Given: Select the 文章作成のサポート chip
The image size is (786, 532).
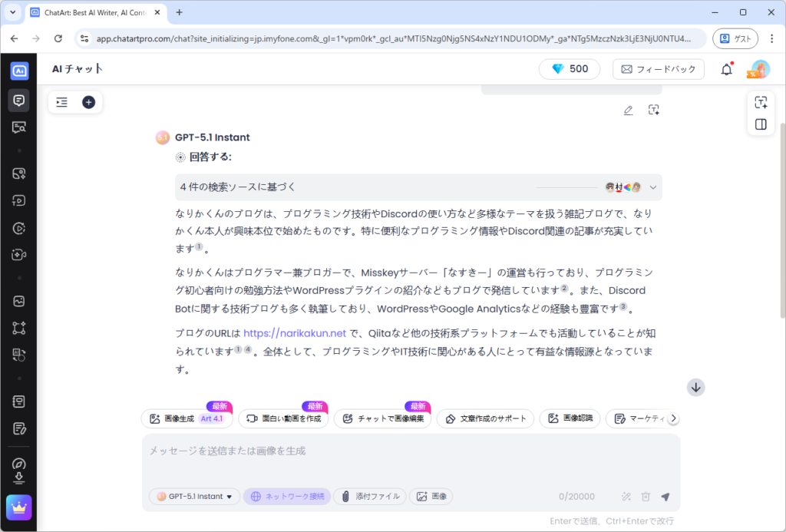Looking at the screenshot, I should click(x=485, y=418).
